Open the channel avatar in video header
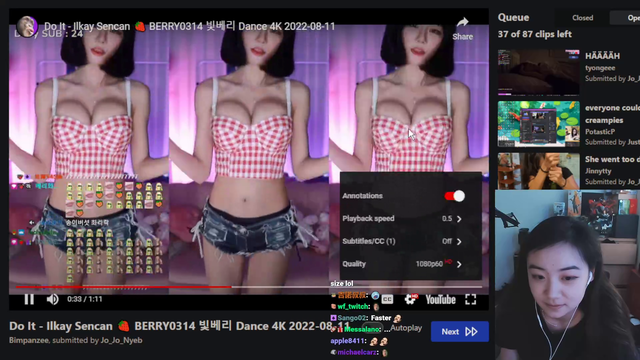Screen dimensions: 640x360 27,27
